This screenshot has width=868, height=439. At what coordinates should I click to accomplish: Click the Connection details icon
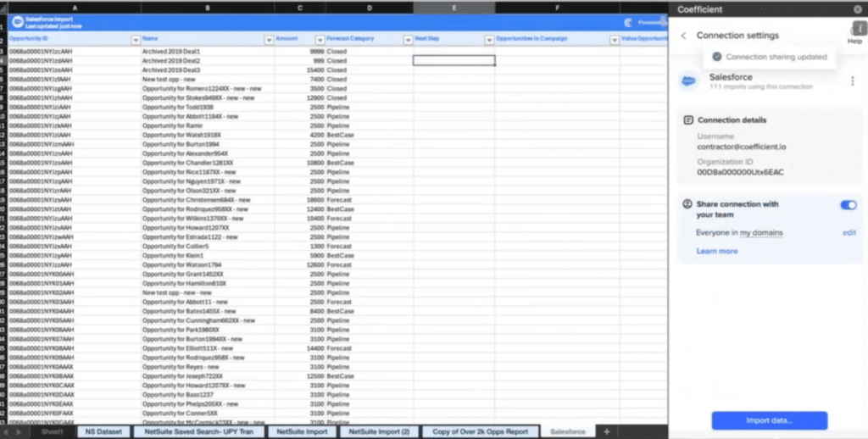[x=688, y=120]
